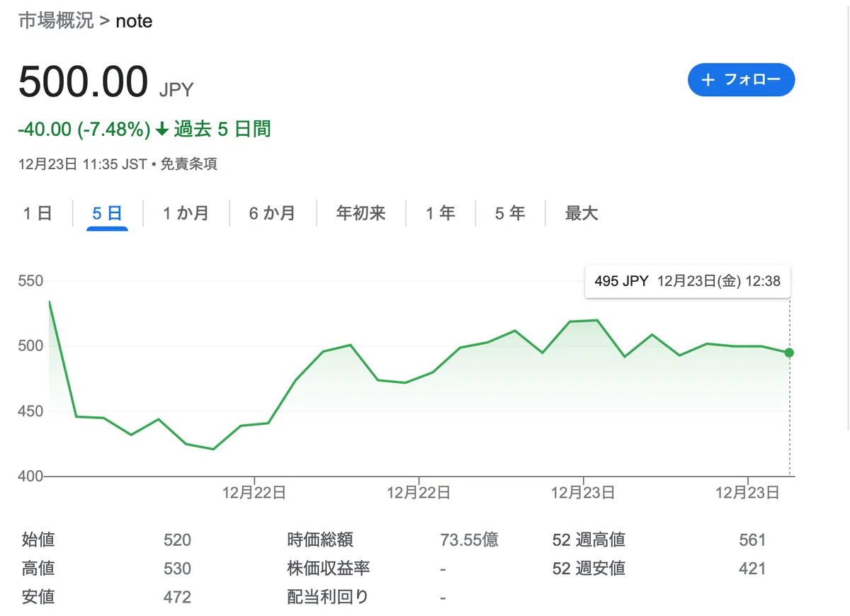Select the 1年 range tab
This screenshot has height=616, width=850.
coord(440,213)
